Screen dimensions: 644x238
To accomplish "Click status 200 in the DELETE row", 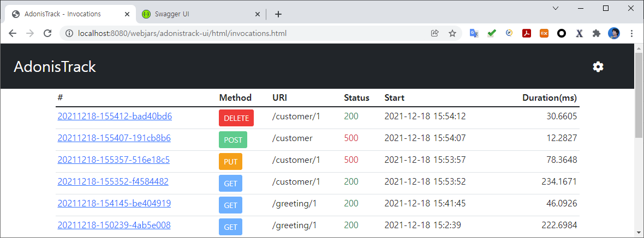I will (351, 117).
